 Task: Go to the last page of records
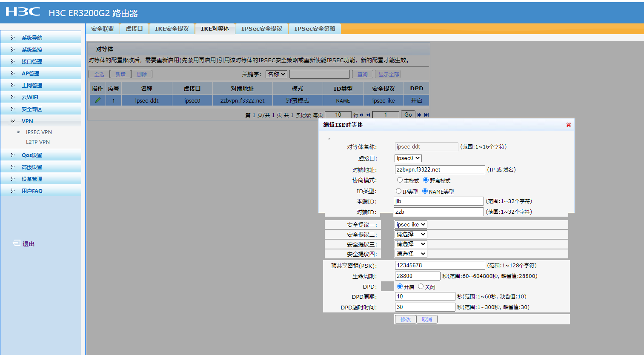(x=426, y=115)
